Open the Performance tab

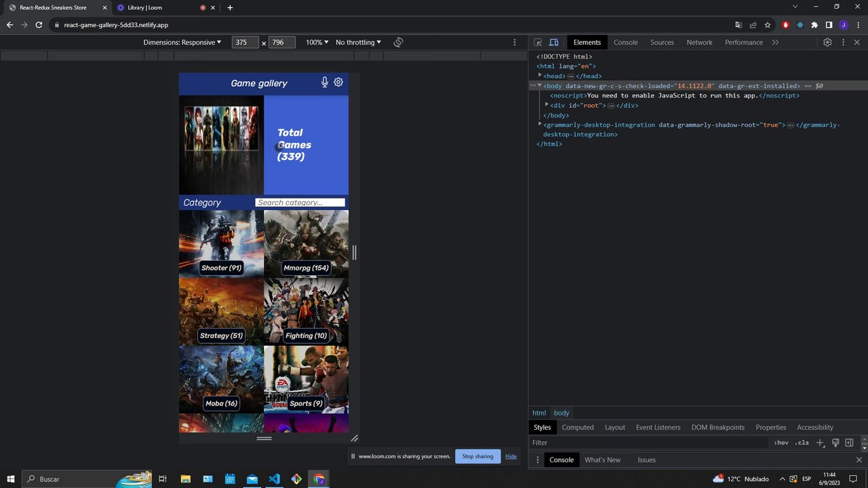tap(744, 42)
